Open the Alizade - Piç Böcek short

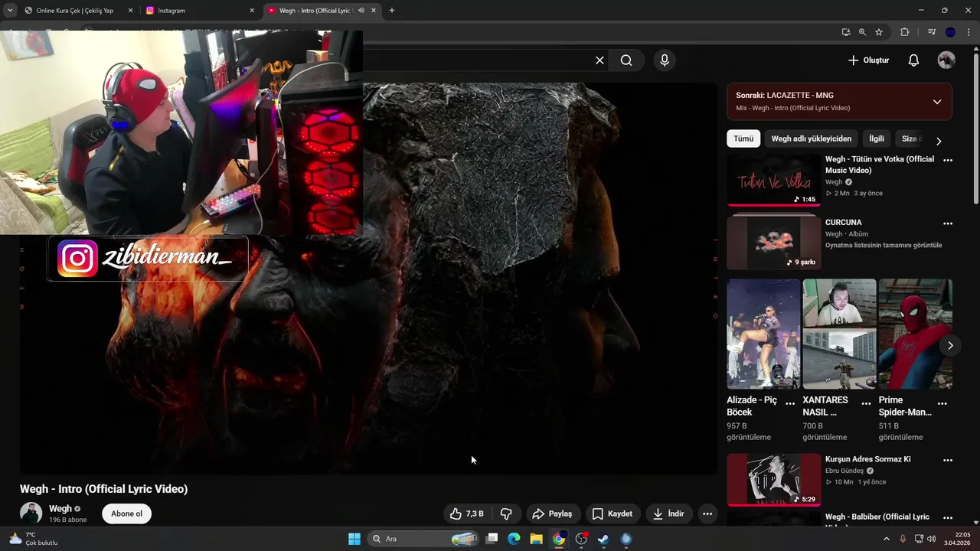point(763,334)
